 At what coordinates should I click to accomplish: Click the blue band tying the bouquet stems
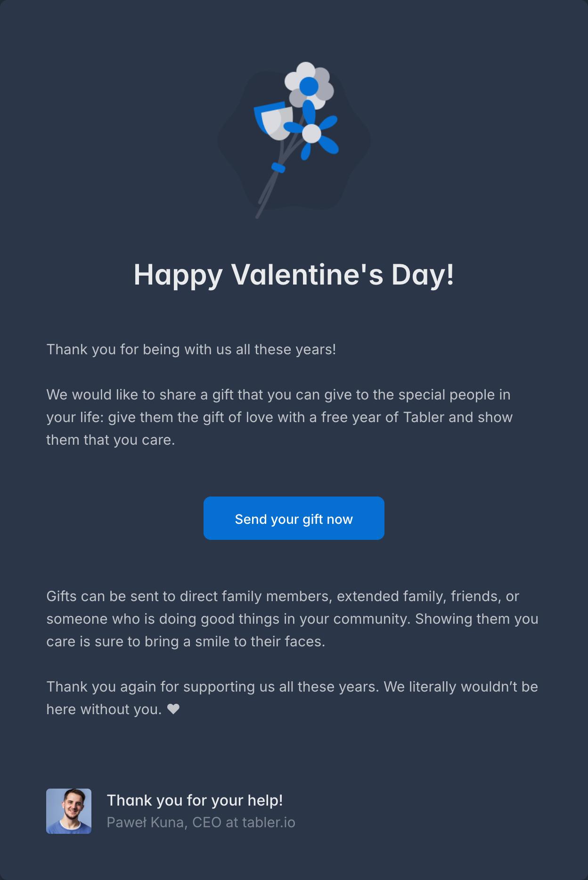pyautogui.click(x=278, y=167)
